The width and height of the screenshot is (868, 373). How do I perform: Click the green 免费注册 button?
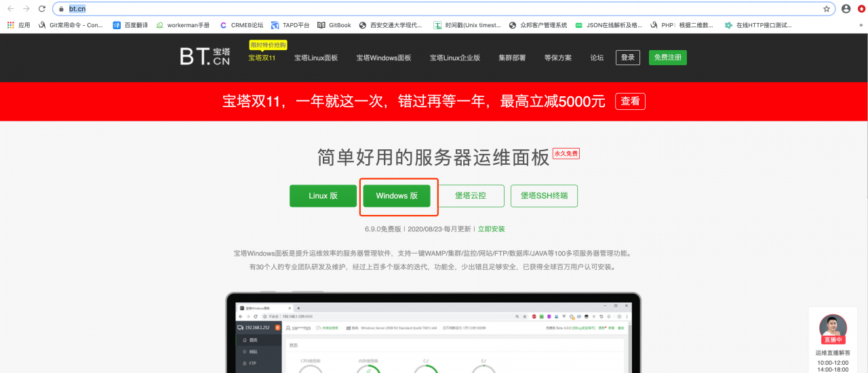coord(668,58)
